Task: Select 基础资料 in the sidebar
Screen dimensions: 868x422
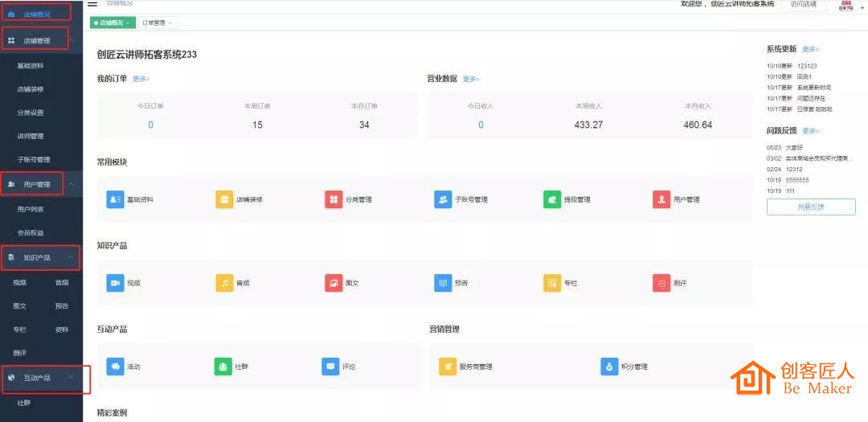Action: 31,66
